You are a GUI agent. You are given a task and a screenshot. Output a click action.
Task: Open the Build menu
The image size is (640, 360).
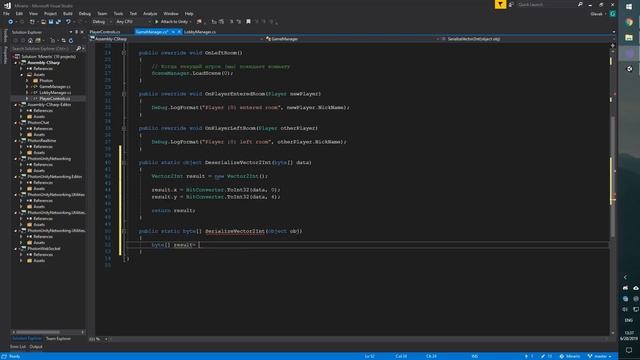[x=67, y=13]
